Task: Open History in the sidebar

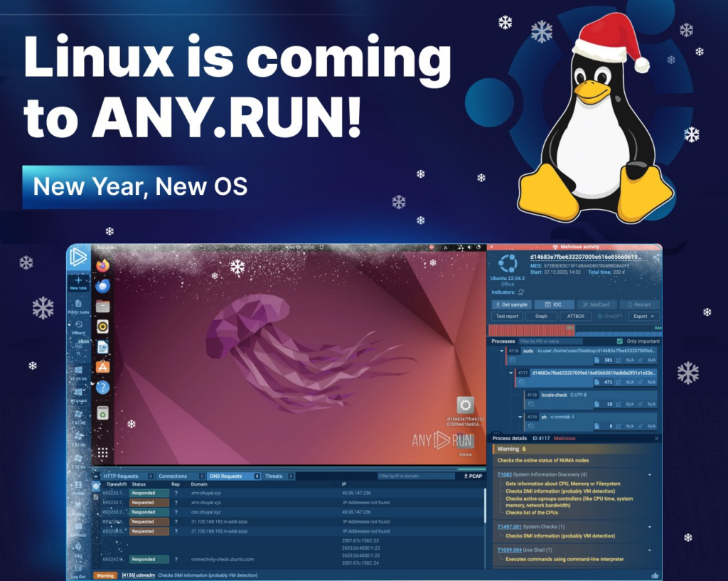Action: tap(78, 327)
